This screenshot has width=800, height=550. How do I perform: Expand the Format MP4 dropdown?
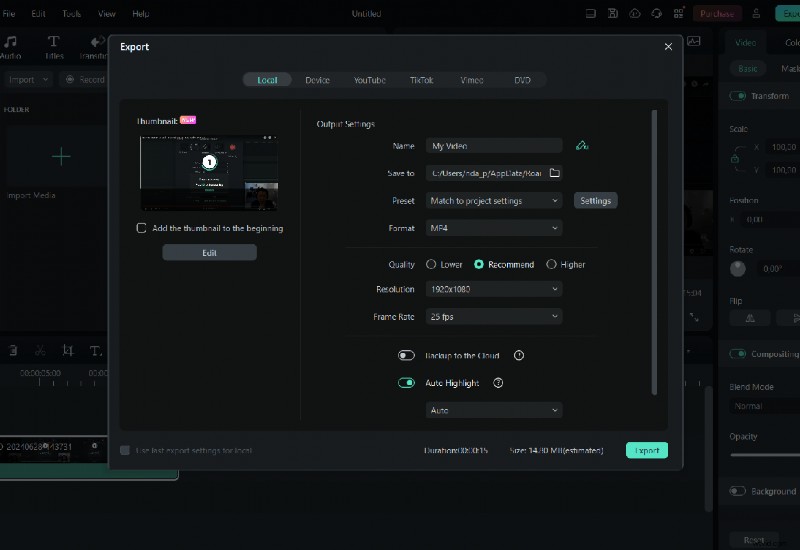click(494, 228)
